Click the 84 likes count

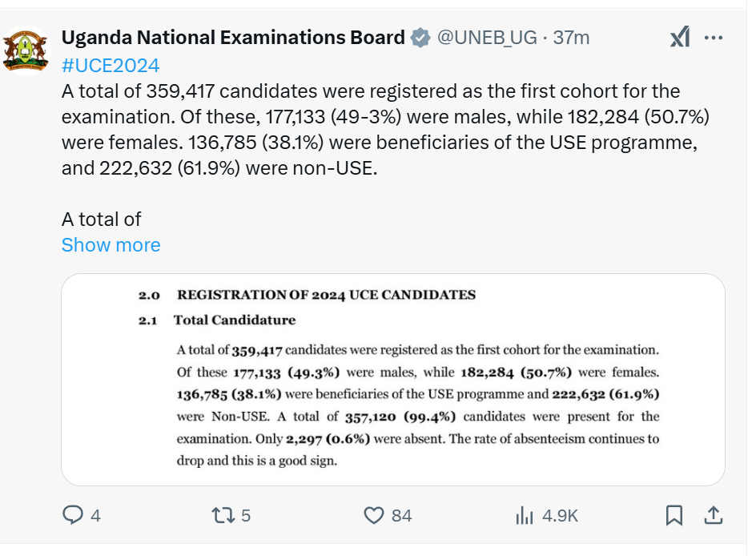[402, 515]
